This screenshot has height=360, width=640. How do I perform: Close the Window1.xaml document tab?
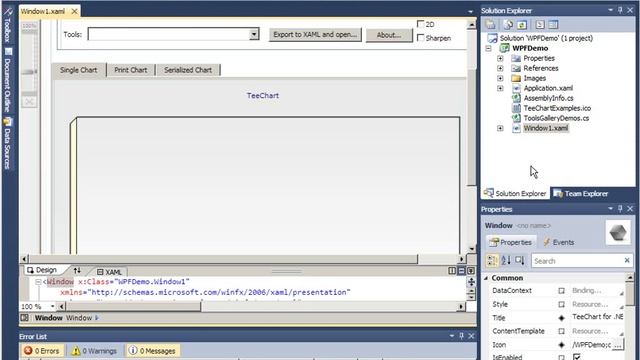point(75,11)
